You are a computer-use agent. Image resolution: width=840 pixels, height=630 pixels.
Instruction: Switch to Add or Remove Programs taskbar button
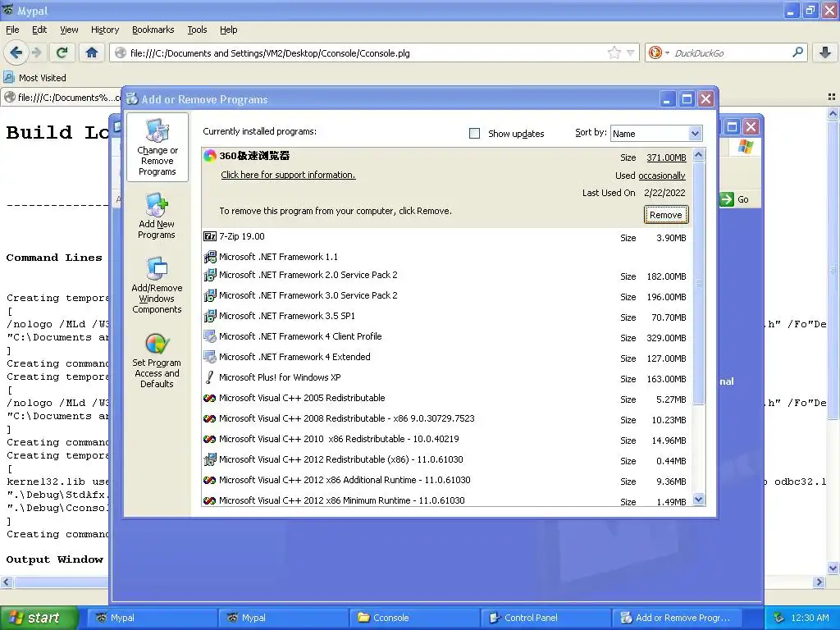(677, 618)
